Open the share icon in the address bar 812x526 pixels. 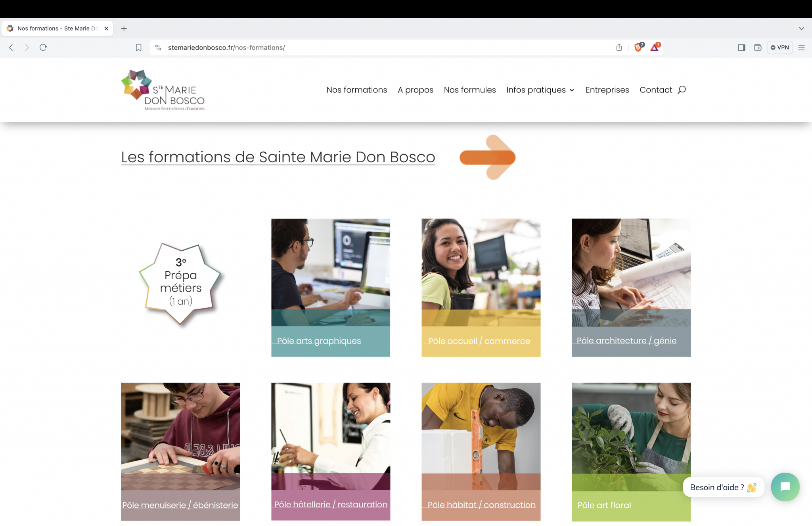pos(619,47)
